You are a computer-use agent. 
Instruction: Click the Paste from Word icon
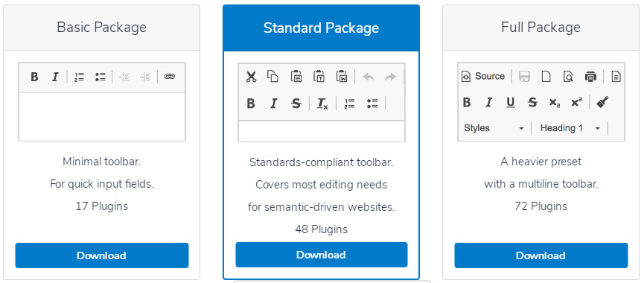click(342, 77)
